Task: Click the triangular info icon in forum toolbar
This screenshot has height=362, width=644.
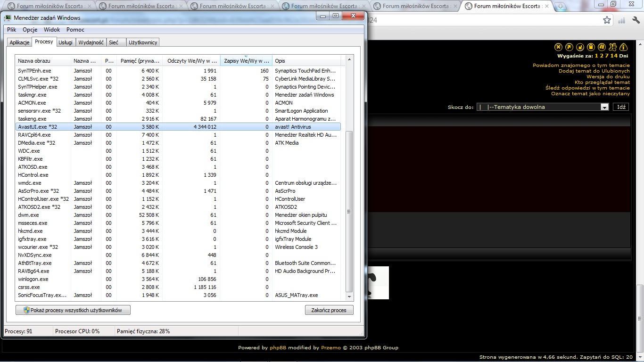Action: tap(623, 47)
